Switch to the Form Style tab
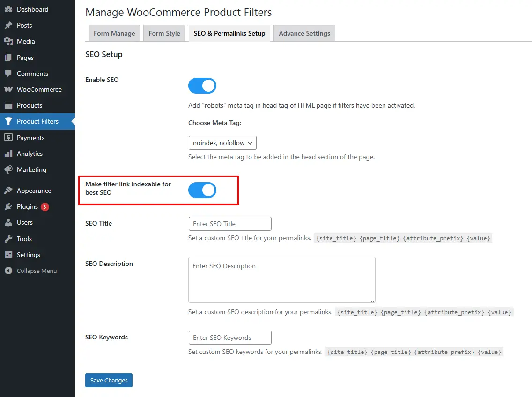This screenshot has height=397, width=532. tap(164, 33)
